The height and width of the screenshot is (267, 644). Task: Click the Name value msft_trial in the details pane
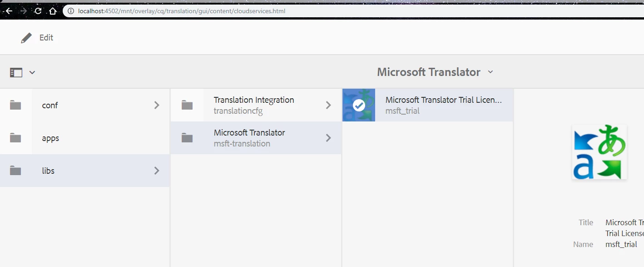(x=621, y=244)
